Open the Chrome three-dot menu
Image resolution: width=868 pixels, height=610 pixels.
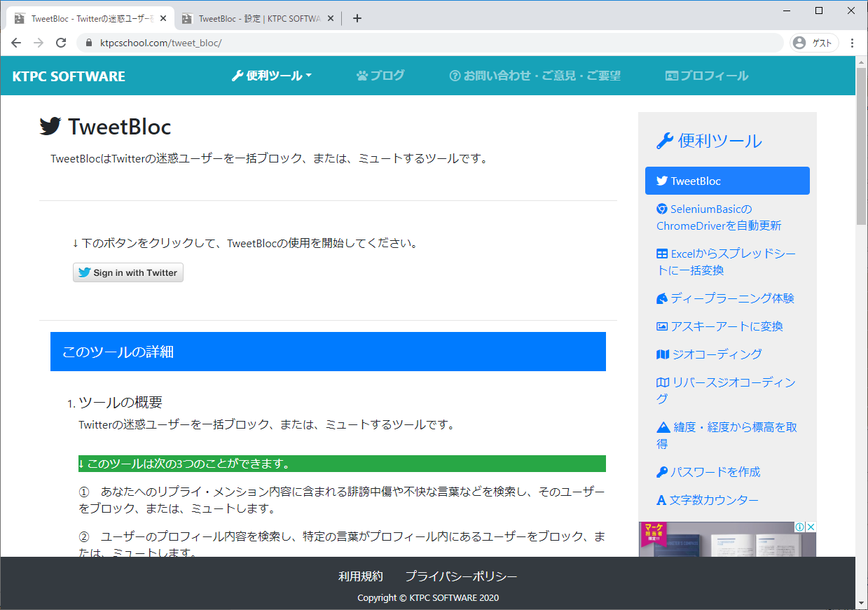(853, 42)
